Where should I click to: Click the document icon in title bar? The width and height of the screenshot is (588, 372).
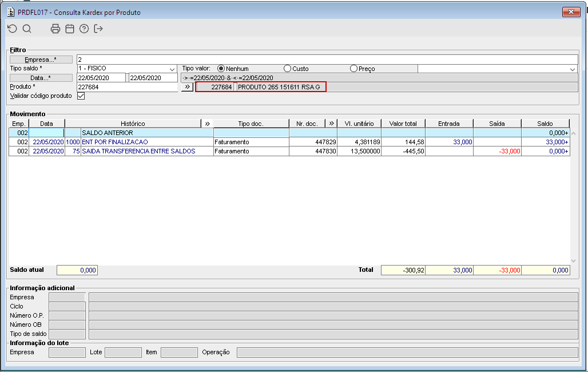pyautogui.click(x=11, y=12)
